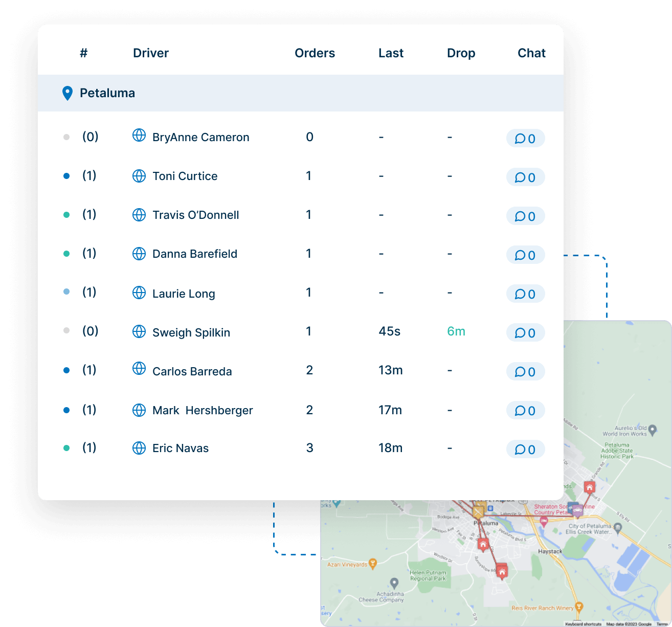Image resolution: width=672 pixels, height=627 pixels.
Task: Click the globe icon beside BryAnne Cameron
Action: [139, 135]
